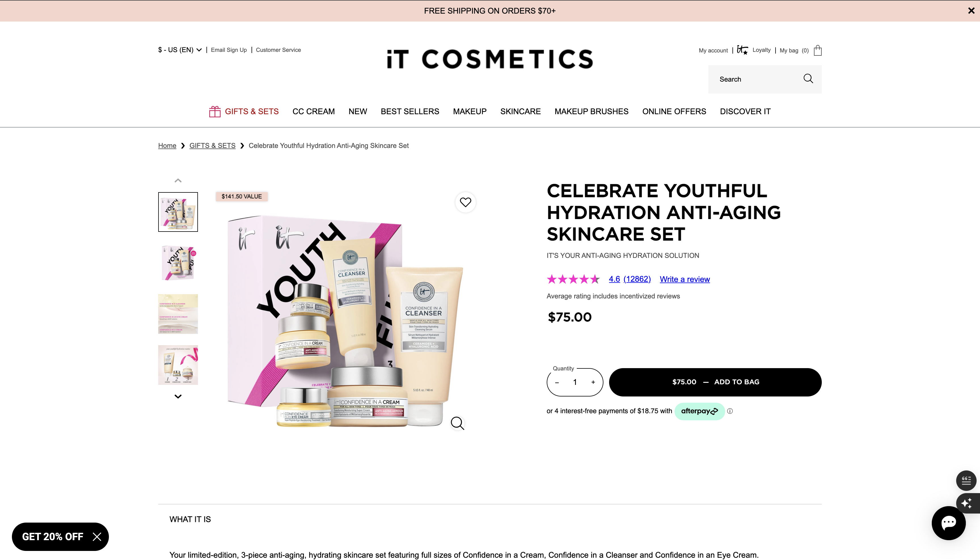
Task: Add to bag for $75.00
Action: [715, 382]
